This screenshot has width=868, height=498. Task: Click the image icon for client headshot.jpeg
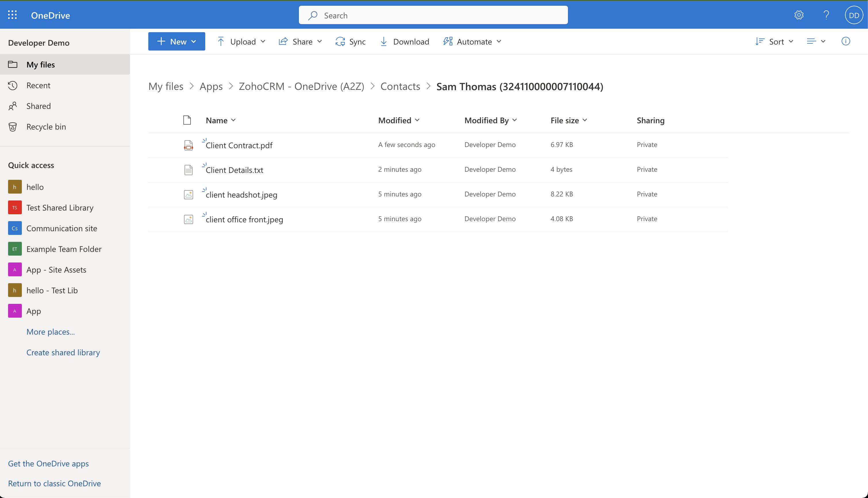(x=188, y=195)
